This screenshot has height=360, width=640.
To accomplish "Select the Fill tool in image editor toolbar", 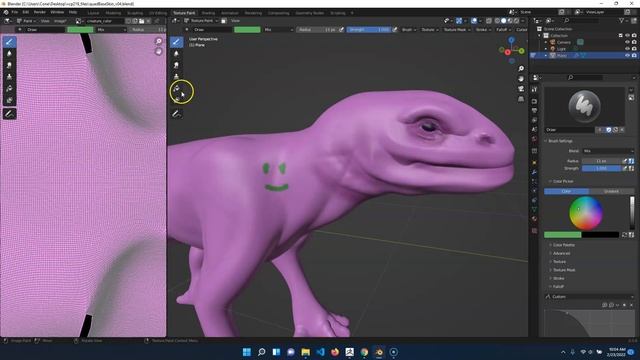I will [x=9, y=88].
